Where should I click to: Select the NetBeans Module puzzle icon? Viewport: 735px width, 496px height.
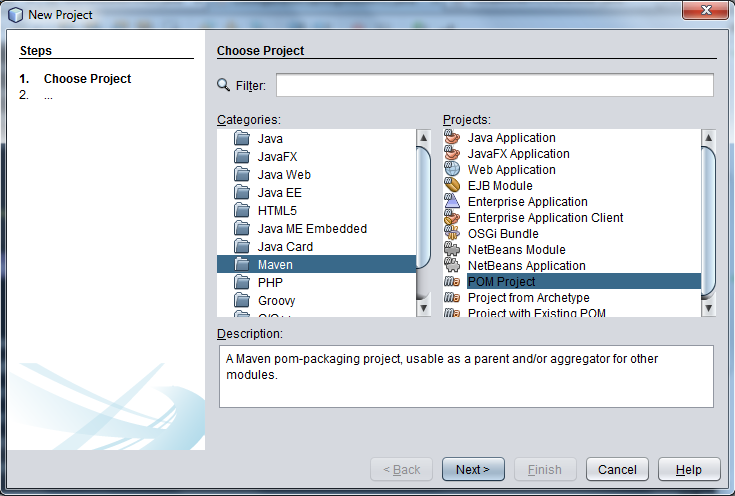coord(452,249)
